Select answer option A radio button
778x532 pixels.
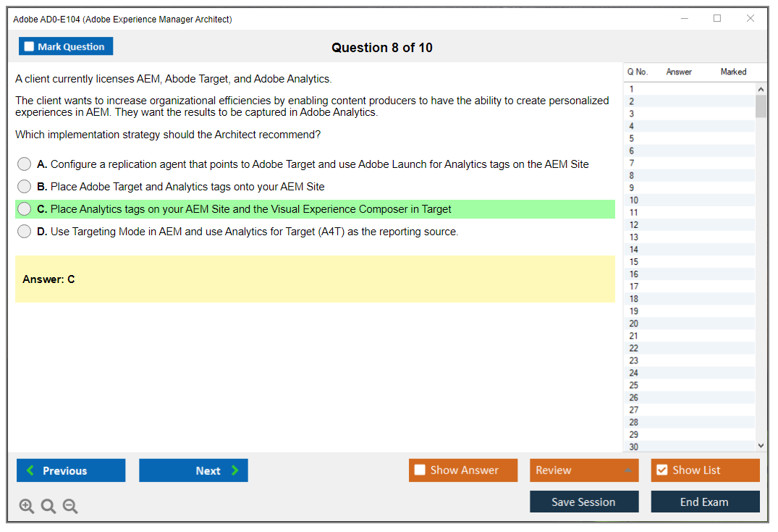(25, 164)
